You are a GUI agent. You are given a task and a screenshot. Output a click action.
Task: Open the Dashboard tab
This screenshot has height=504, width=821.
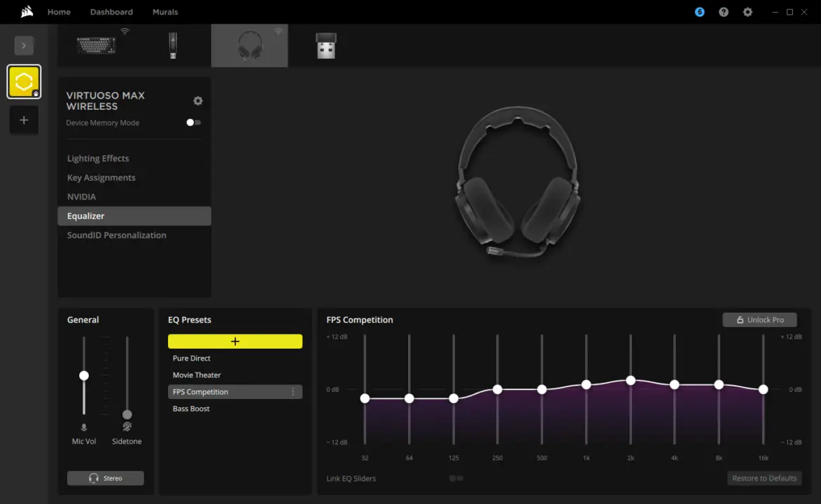tap(111, 12)
